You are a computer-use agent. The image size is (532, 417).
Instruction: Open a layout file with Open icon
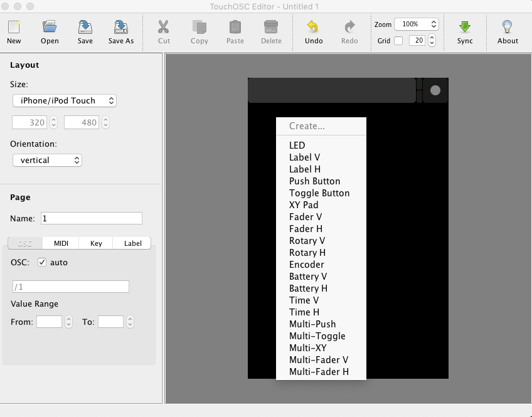click(50, 27)
